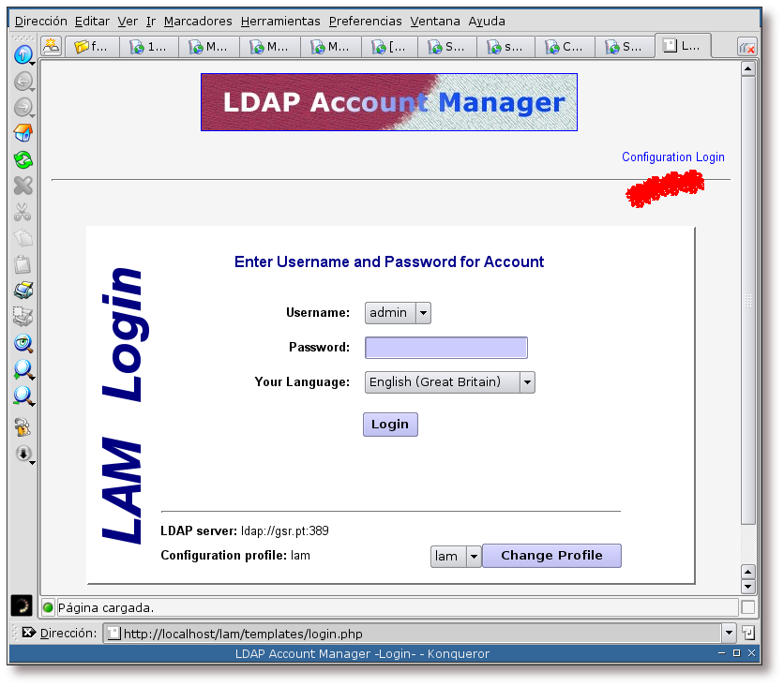This screenshot has width=784, height=687.
Task: Switch to the first tab labeled f...
Action: tap(91, 46)
